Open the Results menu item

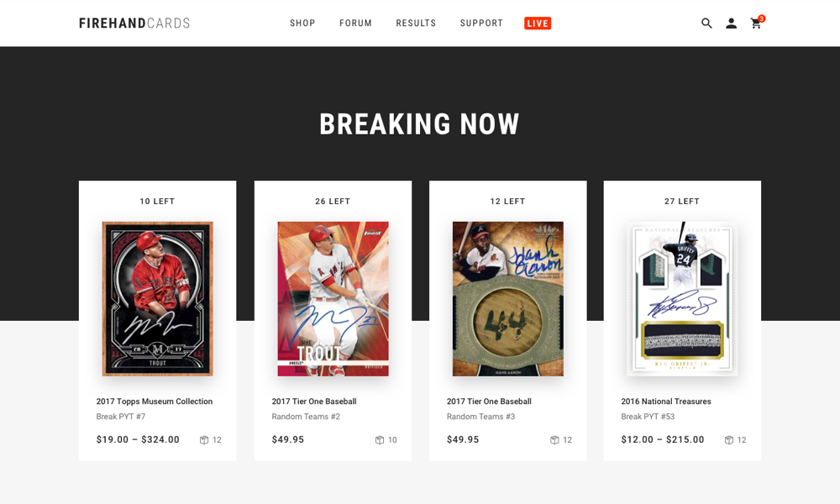[x=416, y=23]
